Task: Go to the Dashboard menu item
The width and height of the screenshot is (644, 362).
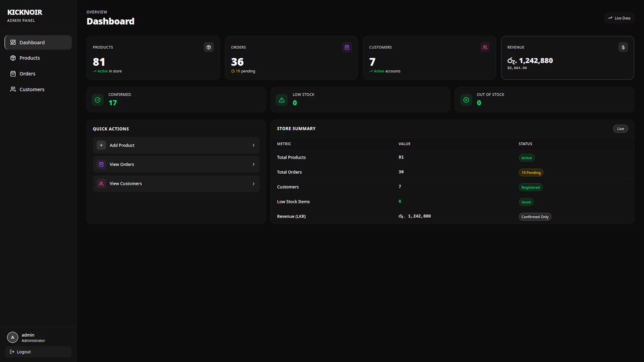Action: [38, 42]
